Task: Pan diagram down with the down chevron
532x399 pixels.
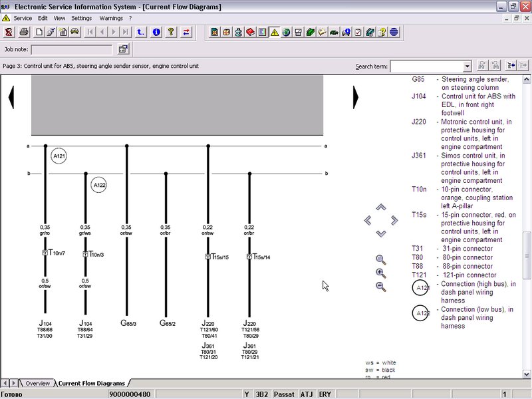Action: click(381, 233)
